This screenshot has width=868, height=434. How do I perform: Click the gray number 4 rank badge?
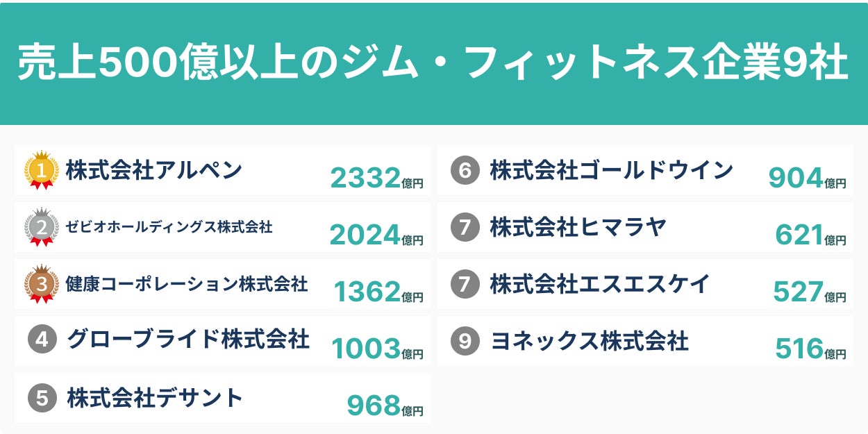click(42, 340)
